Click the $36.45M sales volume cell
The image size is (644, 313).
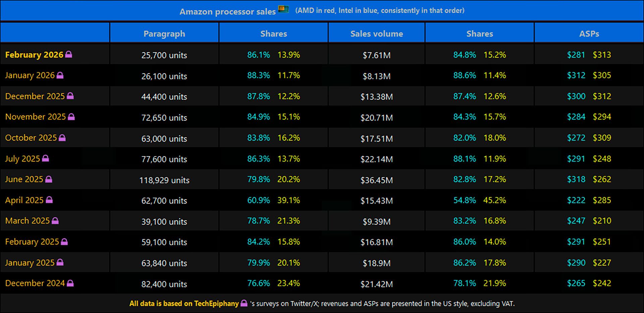click(x=376, y=180)
